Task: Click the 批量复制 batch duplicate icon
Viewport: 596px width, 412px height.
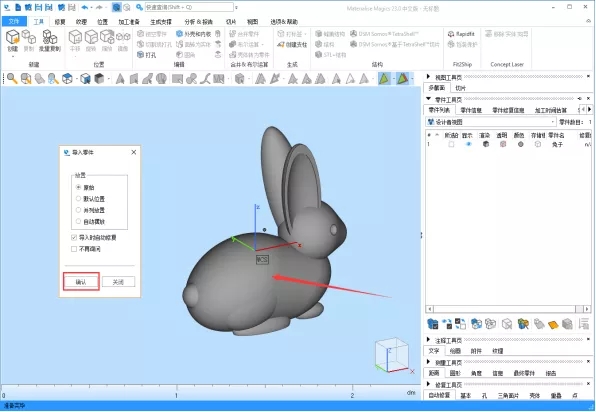Action: point(50,37)
